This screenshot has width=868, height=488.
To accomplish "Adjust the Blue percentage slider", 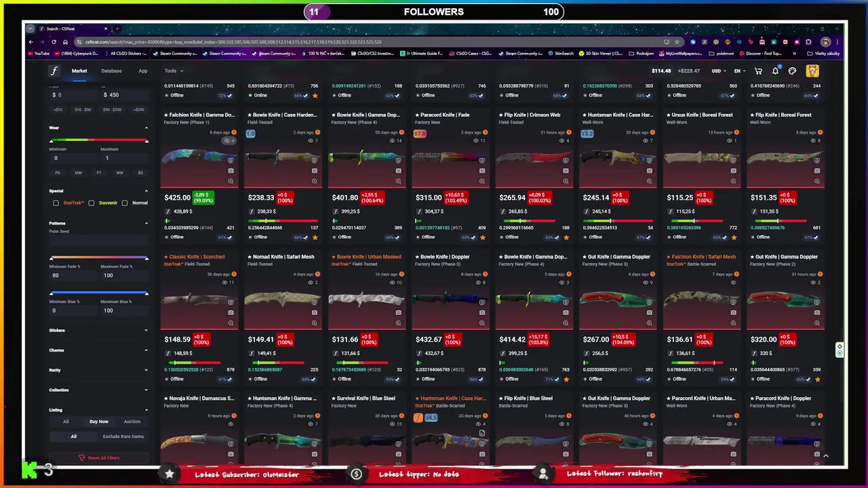I will pyautogui.click(x=99, y=293).
